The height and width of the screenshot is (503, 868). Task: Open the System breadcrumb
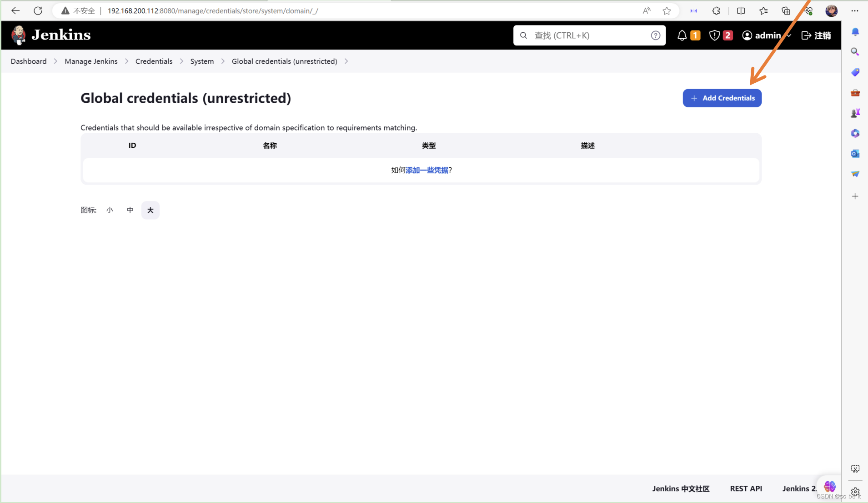tap(202, 61)
